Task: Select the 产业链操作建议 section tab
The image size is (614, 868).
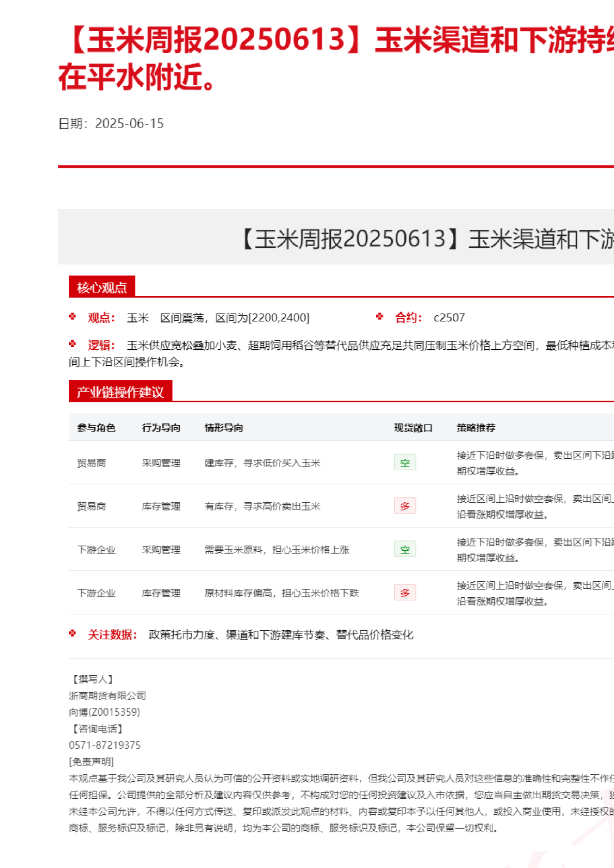Action: tap(120, 392)
